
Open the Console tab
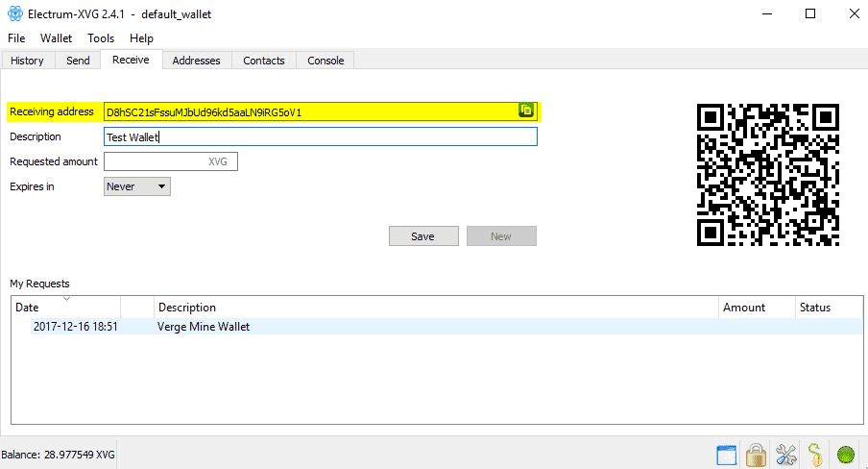[x=325, y=61]
